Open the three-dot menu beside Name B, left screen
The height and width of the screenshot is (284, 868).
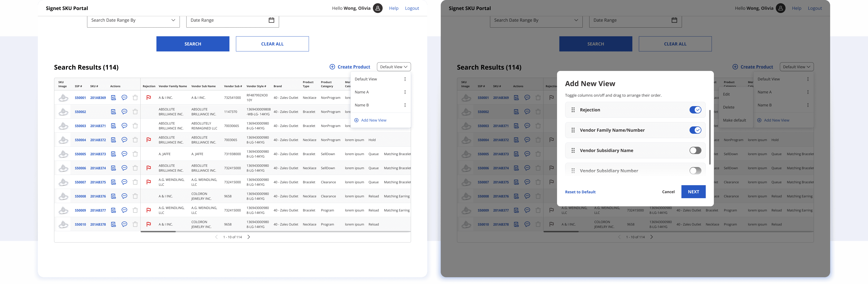pyautogui.click(x=405, y=105)
